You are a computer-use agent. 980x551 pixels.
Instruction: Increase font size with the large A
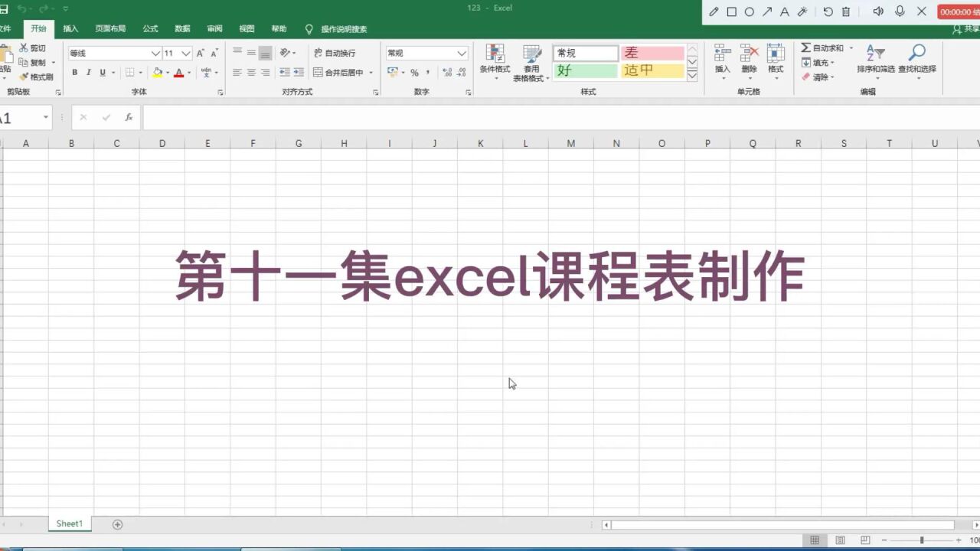tap(201, 53)
